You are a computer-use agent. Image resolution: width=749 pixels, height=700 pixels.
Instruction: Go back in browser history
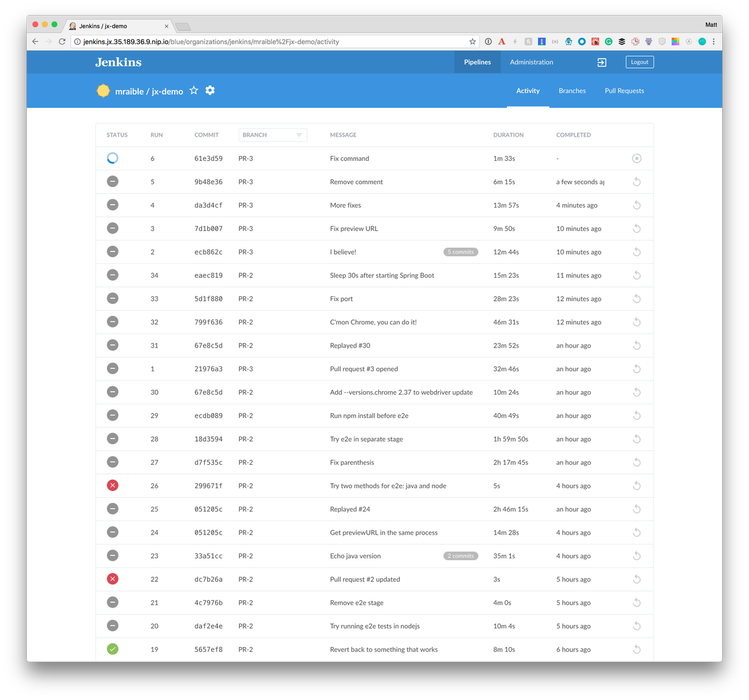pos(35,42)
